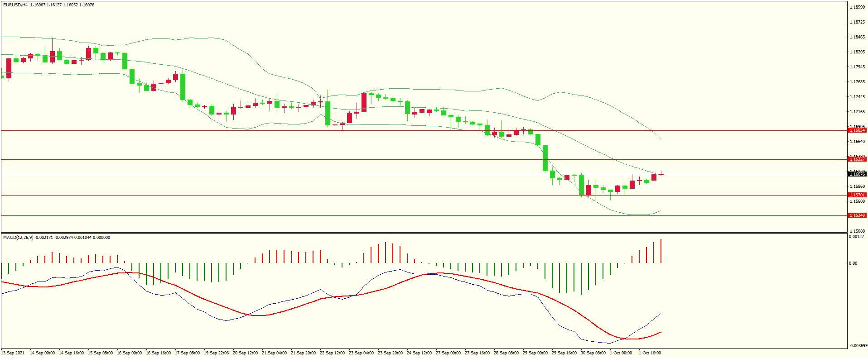Click the 29 Sep 00:00 time label
868x358 pixels.
pos(535,353)
